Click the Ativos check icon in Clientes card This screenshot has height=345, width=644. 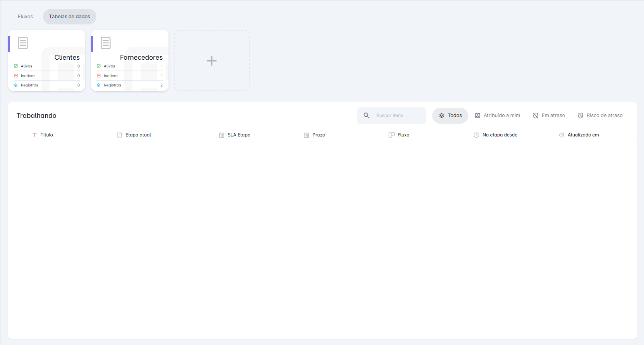coord(16,66)
